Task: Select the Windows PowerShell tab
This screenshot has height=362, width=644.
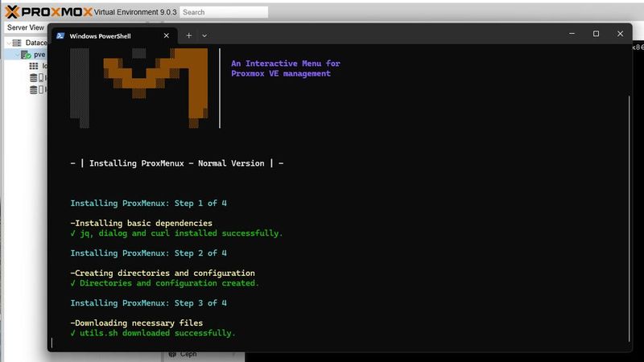Action: 114,35
